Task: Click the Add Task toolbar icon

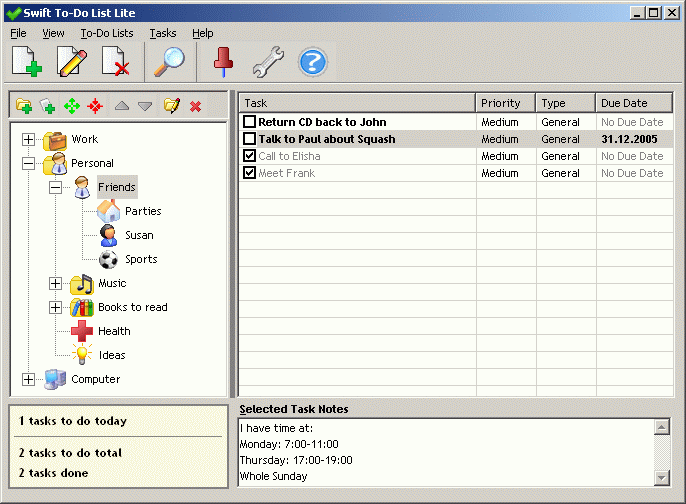Action: pyautogui.click(x=27, y=62)
